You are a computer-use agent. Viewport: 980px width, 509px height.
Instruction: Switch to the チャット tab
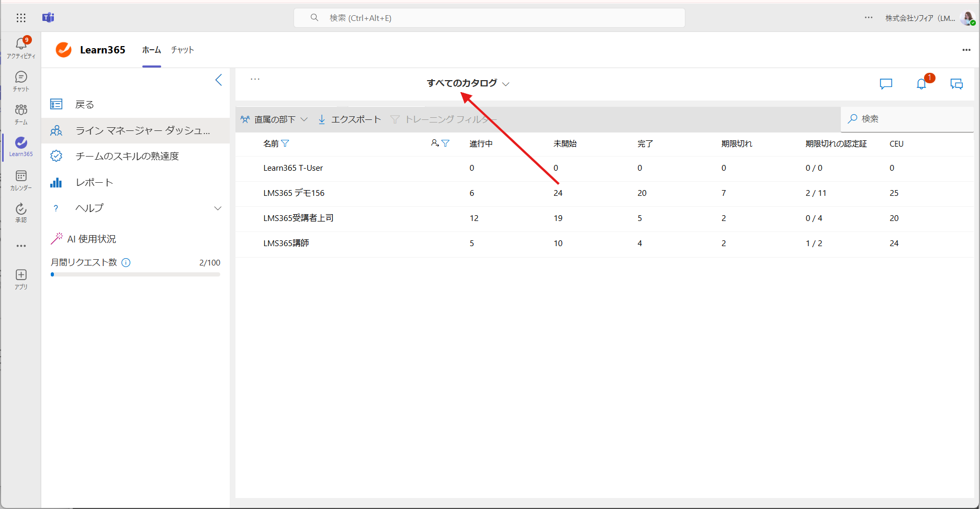point(183,50)
